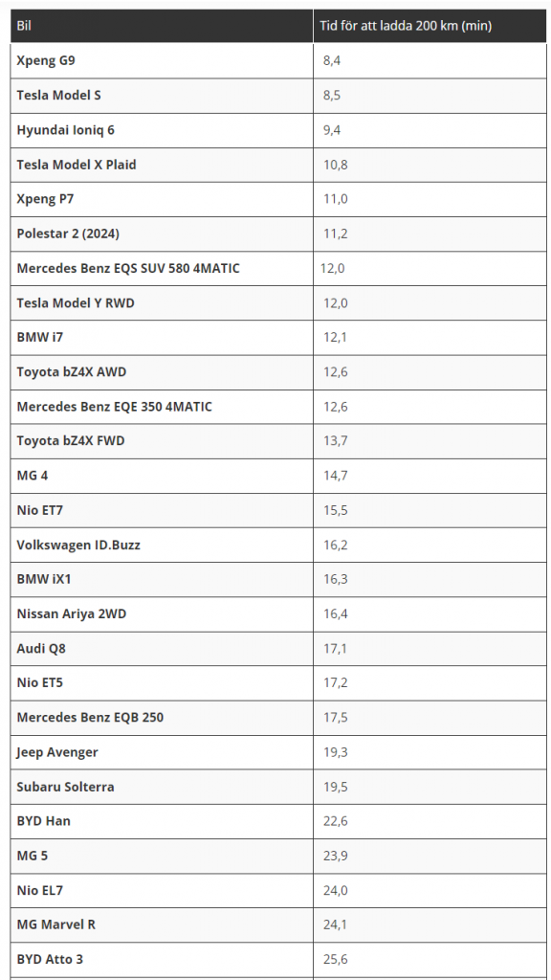Select the Subaru Solterra row
Image resolution: width=551 pixels, height=980 pixels.
point(278,787)
